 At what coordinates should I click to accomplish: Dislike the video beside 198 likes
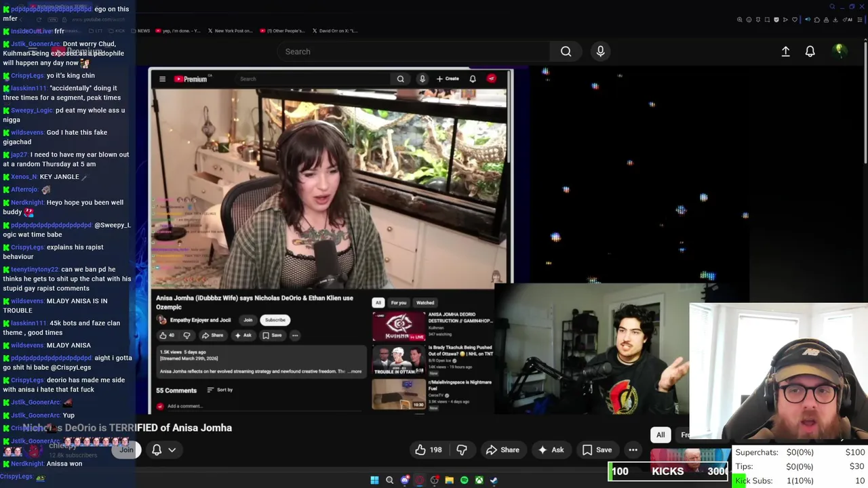462,449
